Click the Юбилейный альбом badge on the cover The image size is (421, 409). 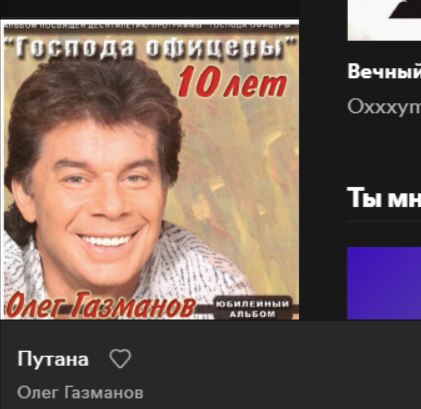point(252,308)
